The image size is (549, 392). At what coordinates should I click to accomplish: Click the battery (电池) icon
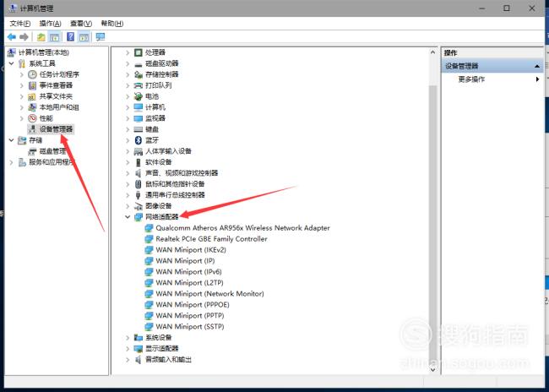point(139,96)
